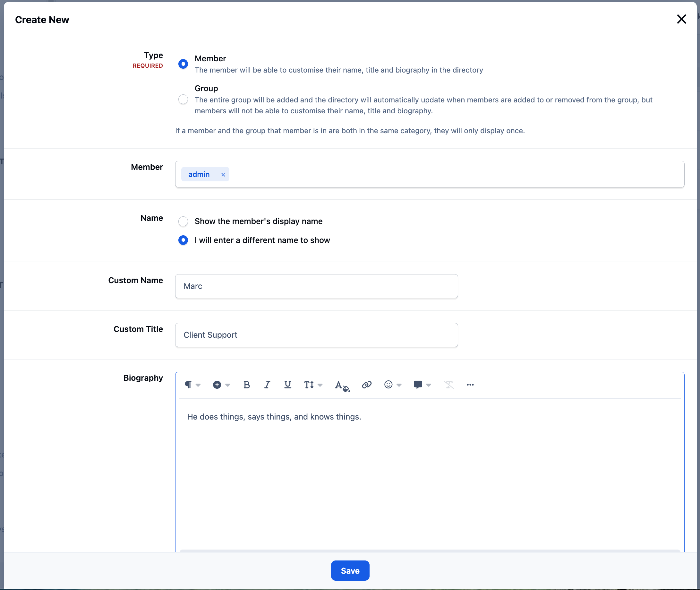Click the admin member tag

(x=199, y=174)
